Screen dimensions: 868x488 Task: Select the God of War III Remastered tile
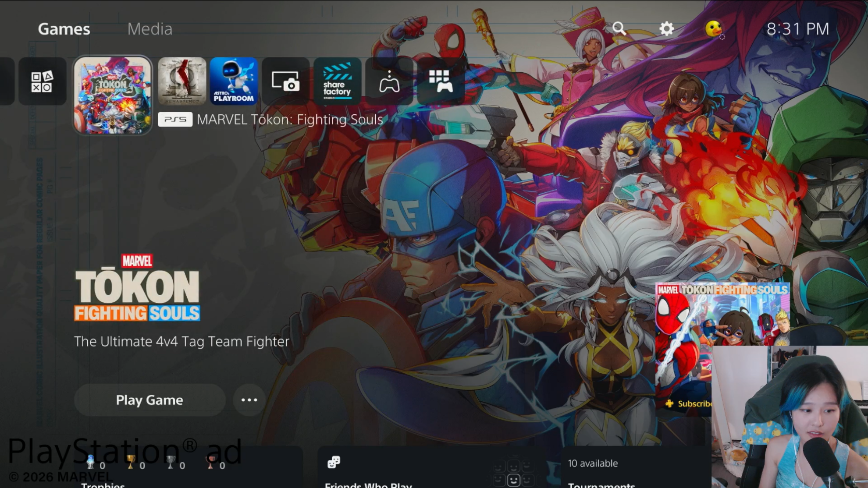point(182,81)
